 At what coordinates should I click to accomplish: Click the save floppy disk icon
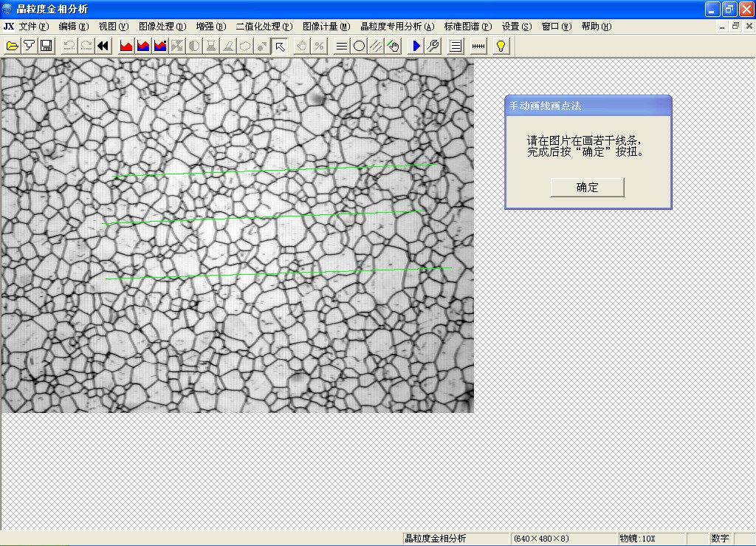(x=46, y=46)
